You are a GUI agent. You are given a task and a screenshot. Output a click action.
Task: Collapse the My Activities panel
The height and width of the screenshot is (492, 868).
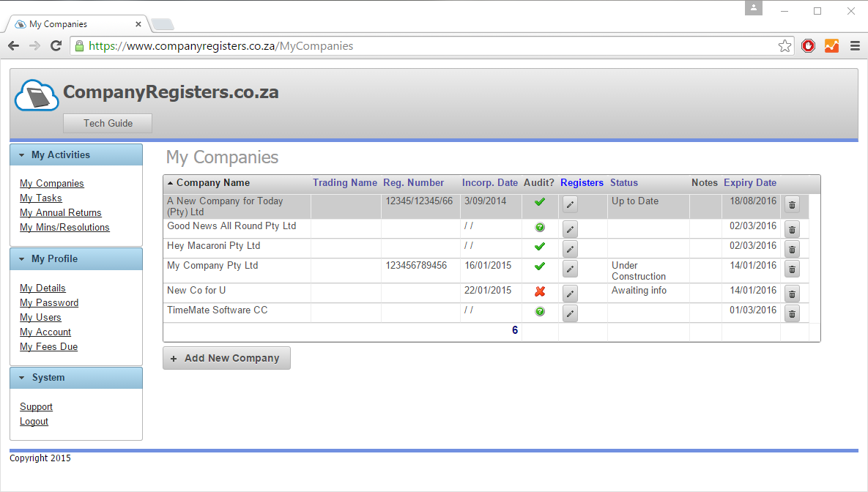tap(76, 155)
